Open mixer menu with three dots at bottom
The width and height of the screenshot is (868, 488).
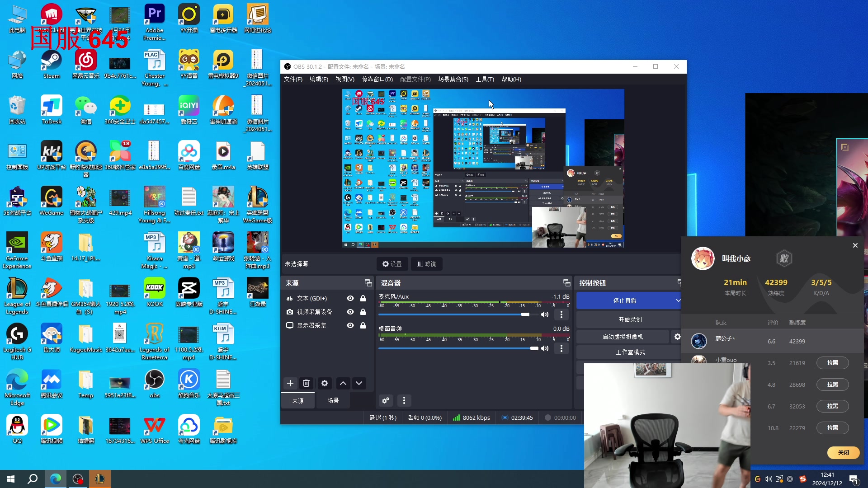(404, 400)
